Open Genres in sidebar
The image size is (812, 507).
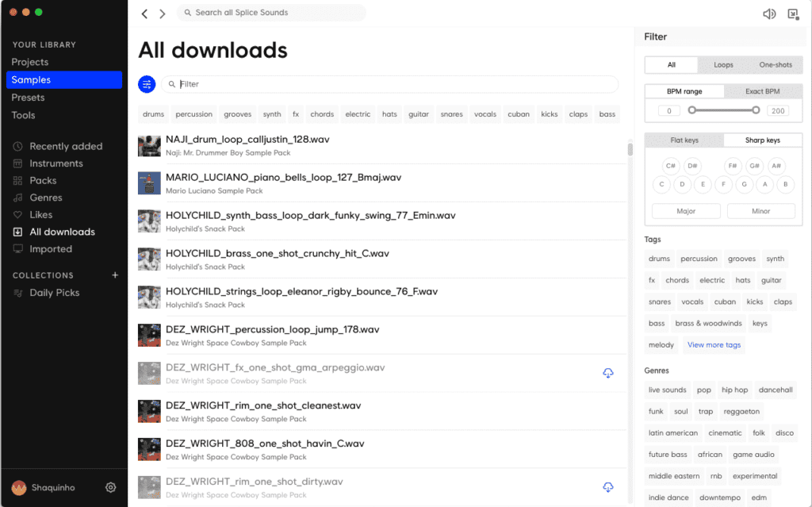coord(45,198)
